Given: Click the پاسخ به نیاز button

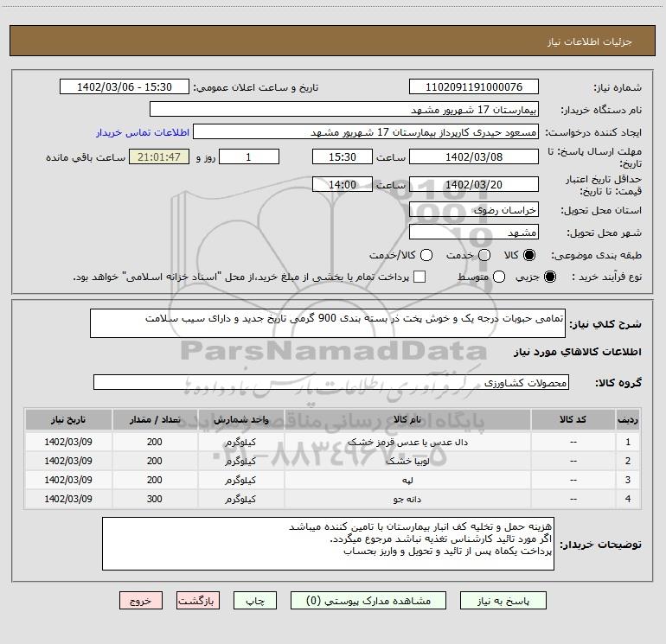Looking at the screenshot, I should click(x=503, y=600).
